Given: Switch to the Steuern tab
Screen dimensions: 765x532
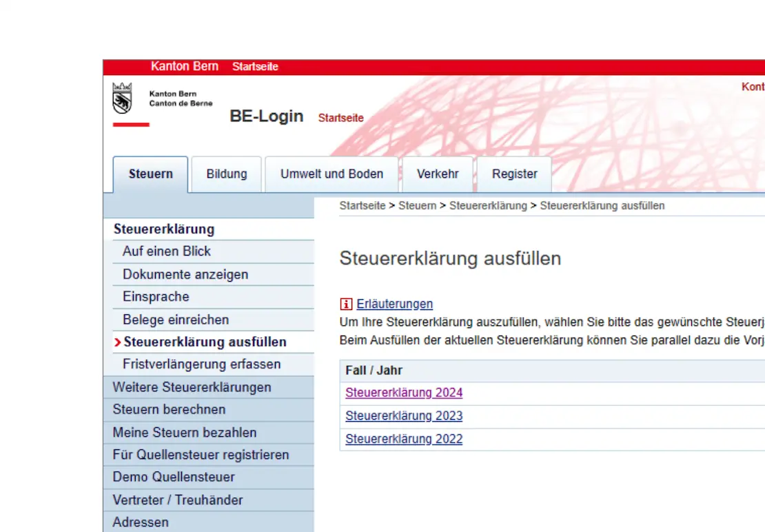Looking at the screenshot, I should coord(150,174).
